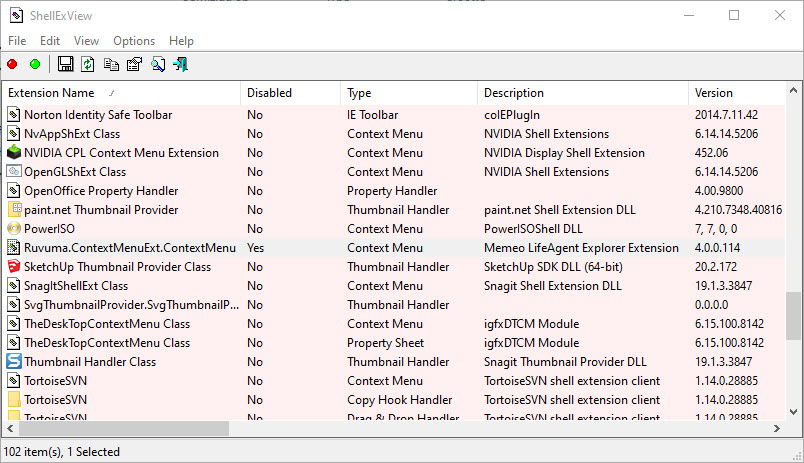Click the 'NVIDIA Display Shell Extension' description

[x=564, y=153]
